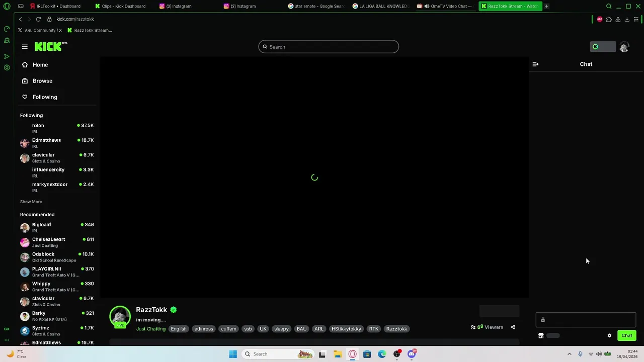Open Syztmz recommended channel

click(57, 331)
